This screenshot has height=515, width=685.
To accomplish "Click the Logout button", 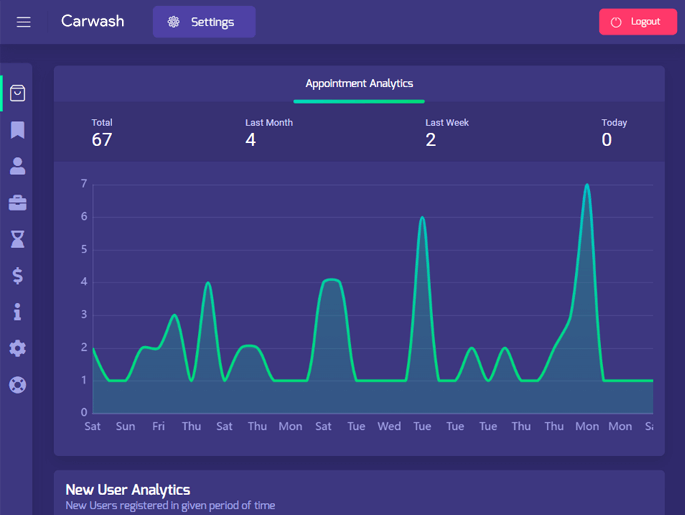I will pyautogui.click(x=638, y=22).
